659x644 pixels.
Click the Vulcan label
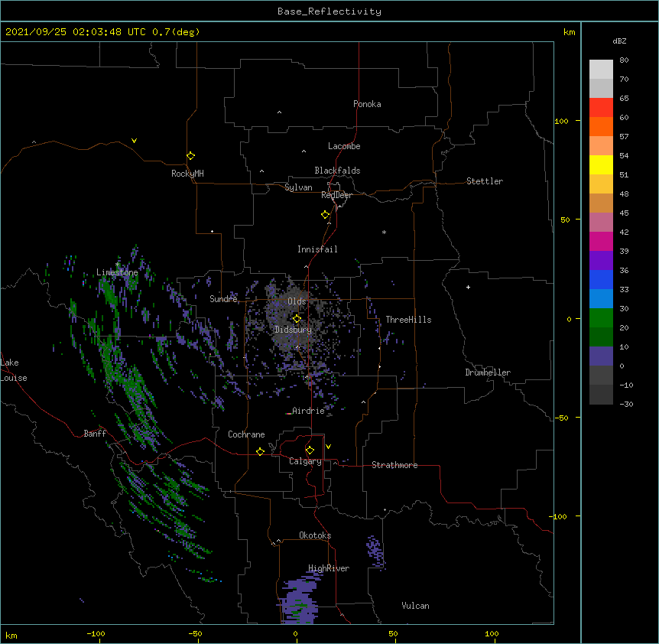[415, 606]
